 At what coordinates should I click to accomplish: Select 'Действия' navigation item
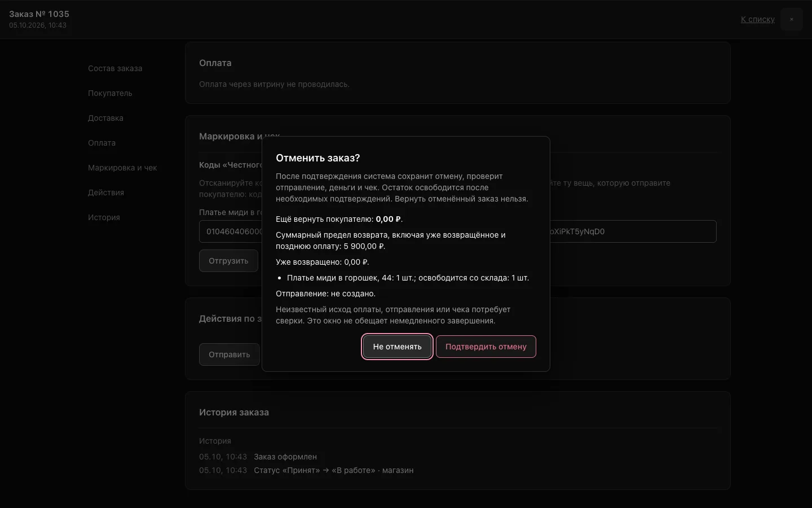click(x=106, y=192)
